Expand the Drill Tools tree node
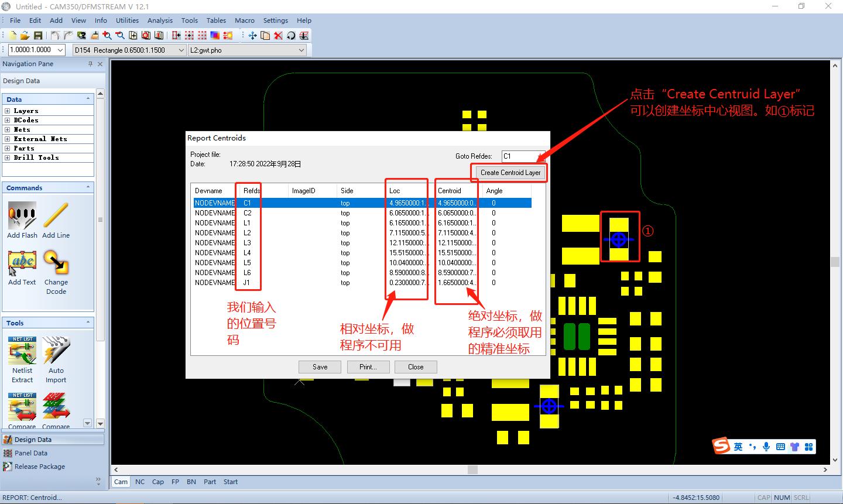The image size is (843, 504). pos(7,157)
